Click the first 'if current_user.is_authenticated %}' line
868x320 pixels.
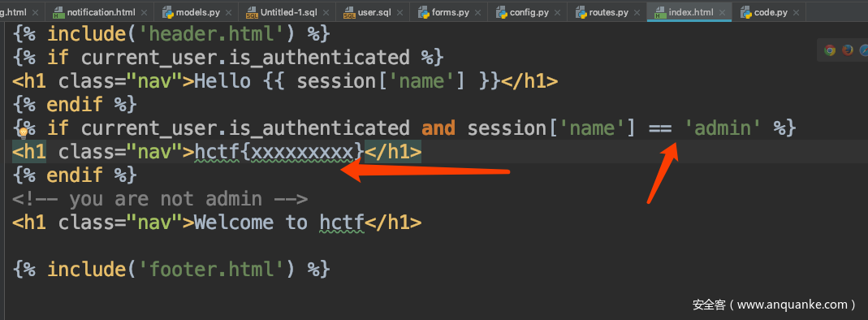(x=228, y=58)
